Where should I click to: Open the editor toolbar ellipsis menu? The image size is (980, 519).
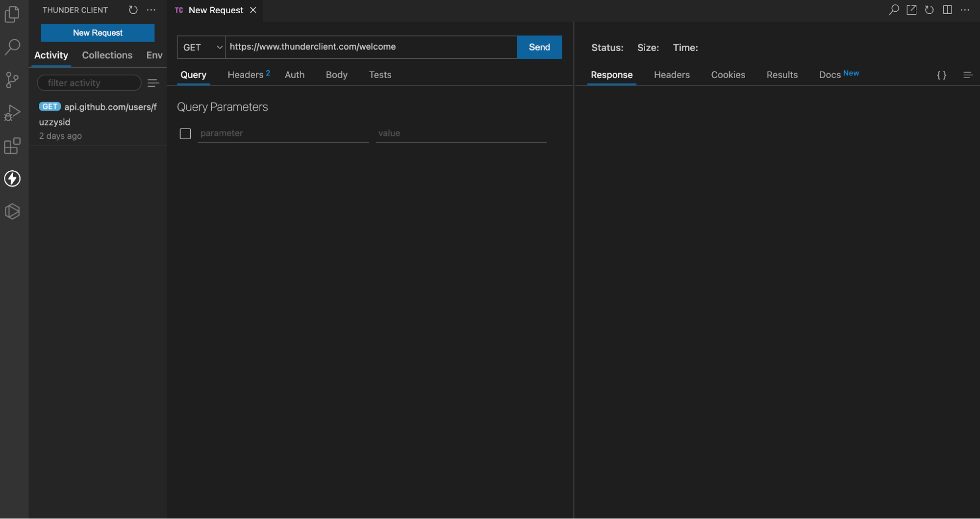coord(965,9)
